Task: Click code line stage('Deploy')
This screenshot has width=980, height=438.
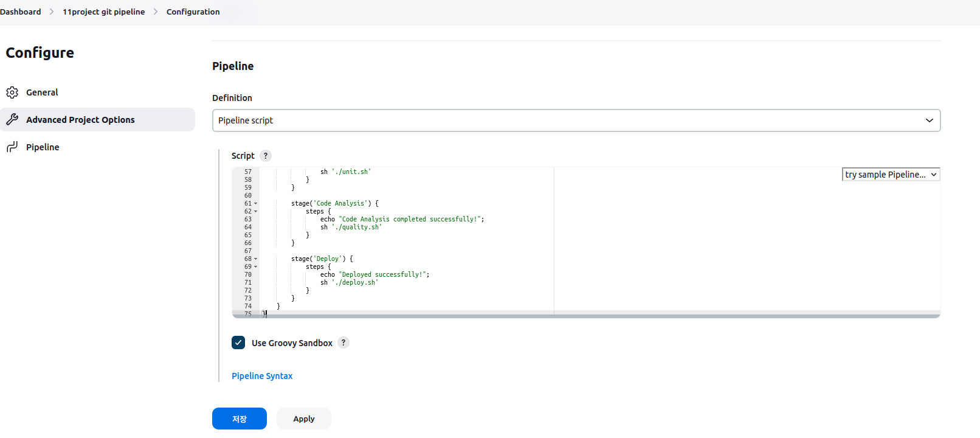Action: click(x=322, y=259)
